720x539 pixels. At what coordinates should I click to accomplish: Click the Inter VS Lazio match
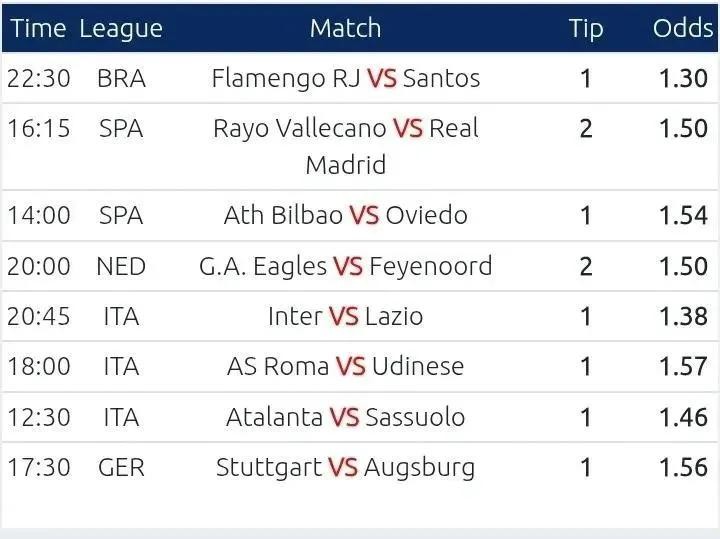(x=345, y=316)
